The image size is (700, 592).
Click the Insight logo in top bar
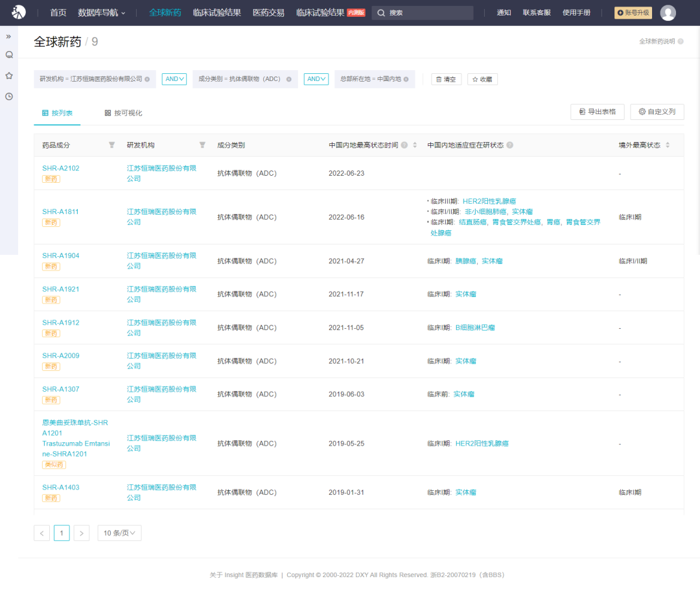click(19, 12)
